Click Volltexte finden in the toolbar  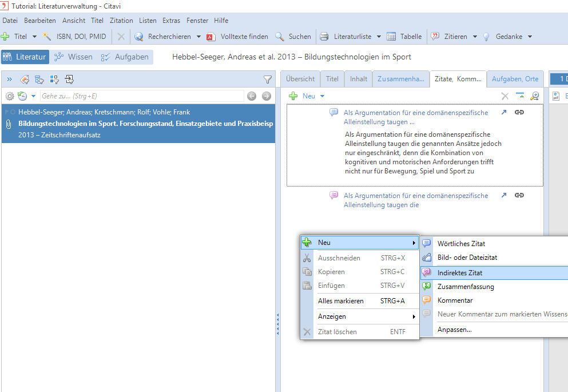237,37
